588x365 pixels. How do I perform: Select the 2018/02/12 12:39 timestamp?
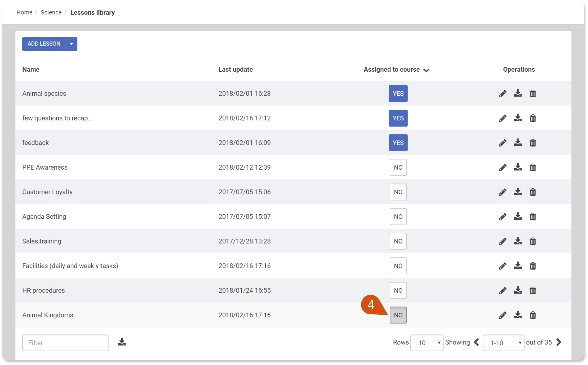(244, 167)
